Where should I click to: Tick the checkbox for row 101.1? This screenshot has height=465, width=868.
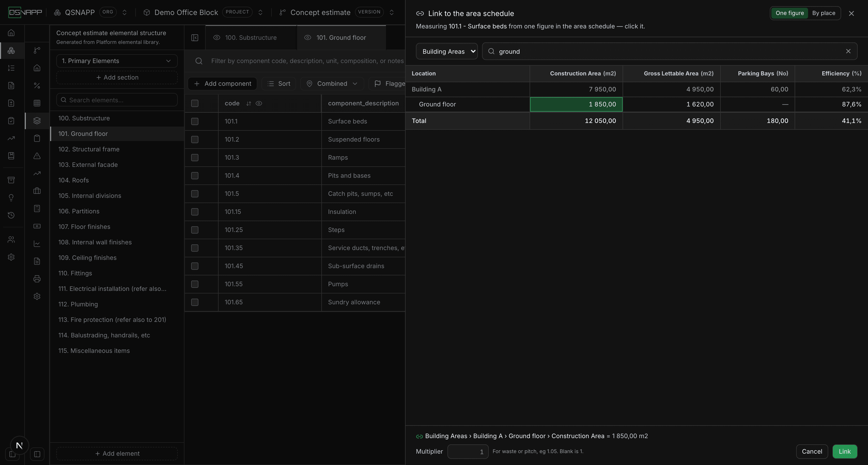pyautogui.click(x=195, y=121)
